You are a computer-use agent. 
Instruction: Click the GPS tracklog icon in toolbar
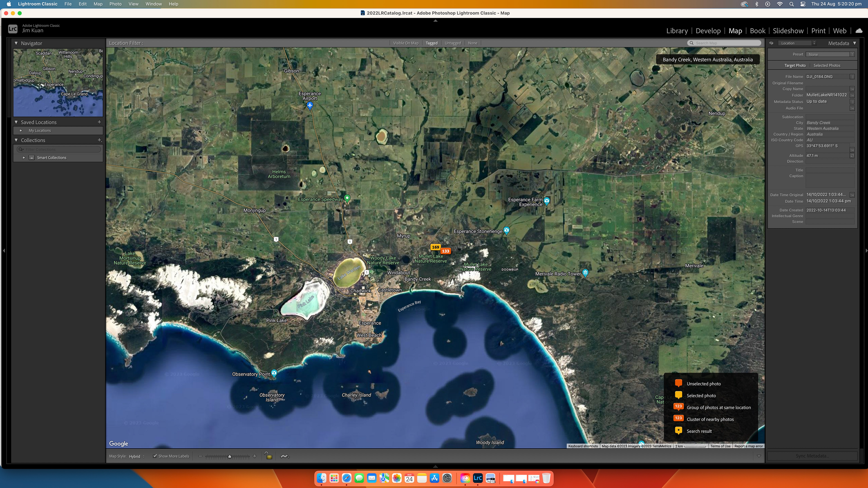285,456
